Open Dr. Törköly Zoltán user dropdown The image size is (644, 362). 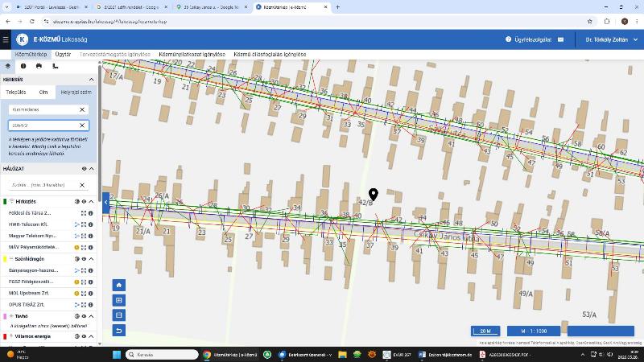[611, 39]
